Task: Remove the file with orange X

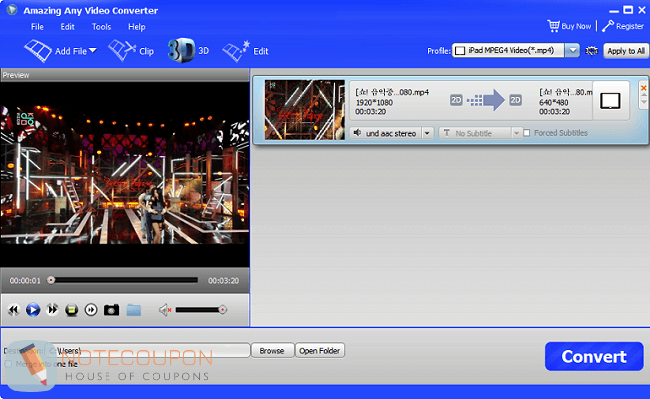Action: (x=643, y=88)
